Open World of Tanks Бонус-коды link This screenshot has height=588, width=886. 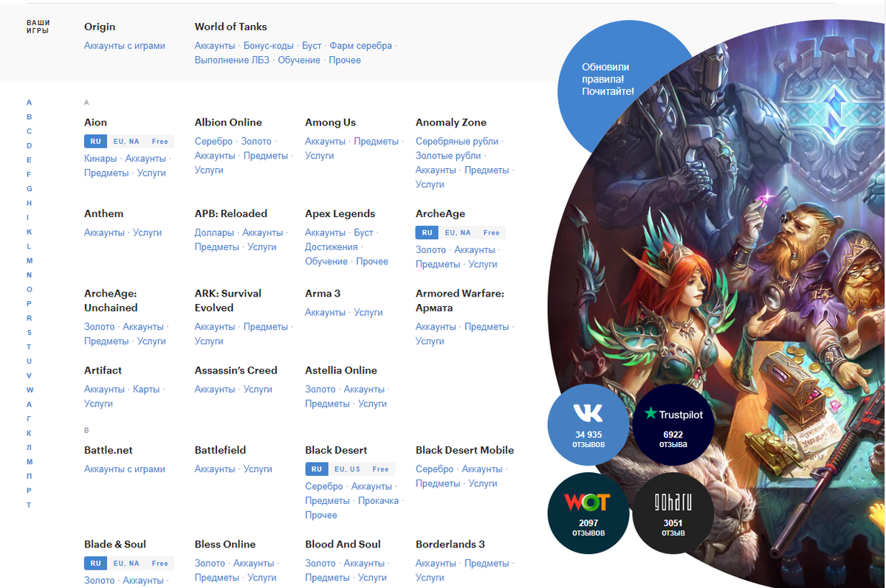coord(269,46)
